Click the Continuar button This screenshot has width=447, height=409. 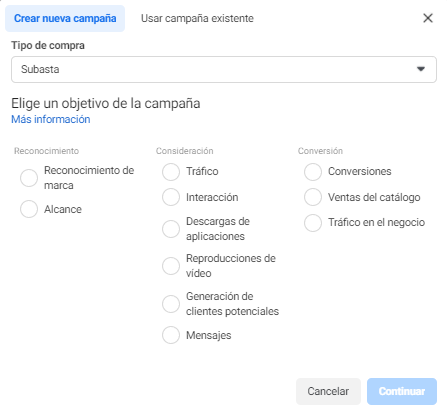tap(402, 391)
